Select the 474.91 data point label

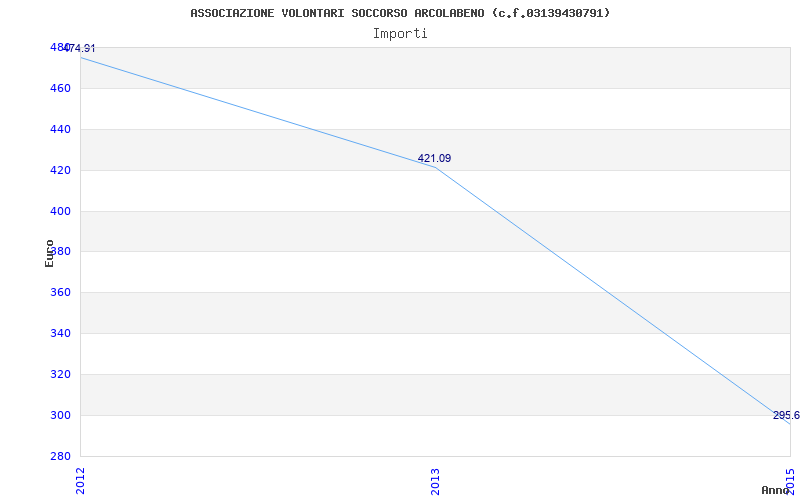[79, 48]
